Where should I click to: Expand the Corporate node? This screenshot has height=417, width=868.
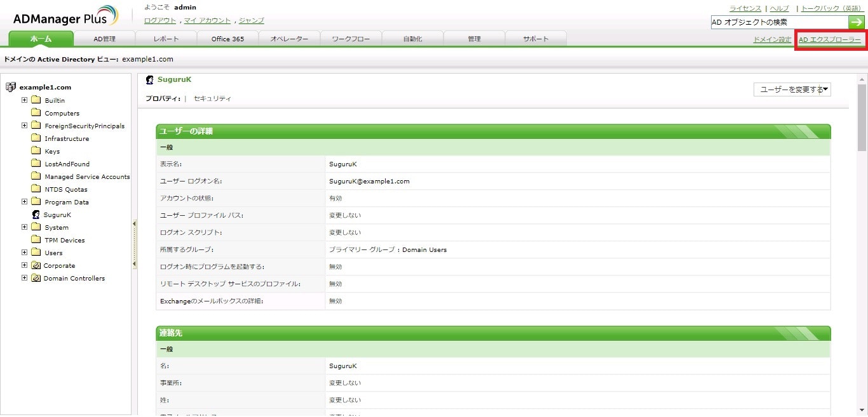[x=25, y=265]
